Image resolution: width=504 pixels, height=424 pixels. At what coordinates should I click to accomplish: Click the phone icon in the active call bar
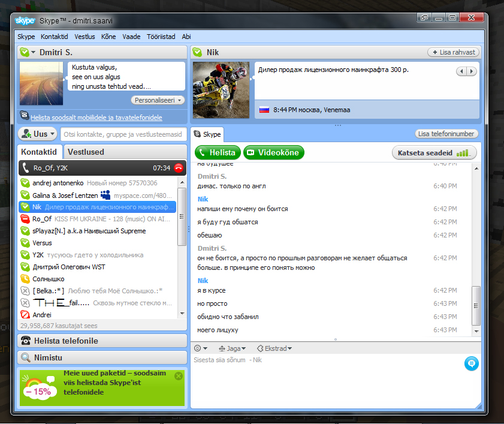26,167
